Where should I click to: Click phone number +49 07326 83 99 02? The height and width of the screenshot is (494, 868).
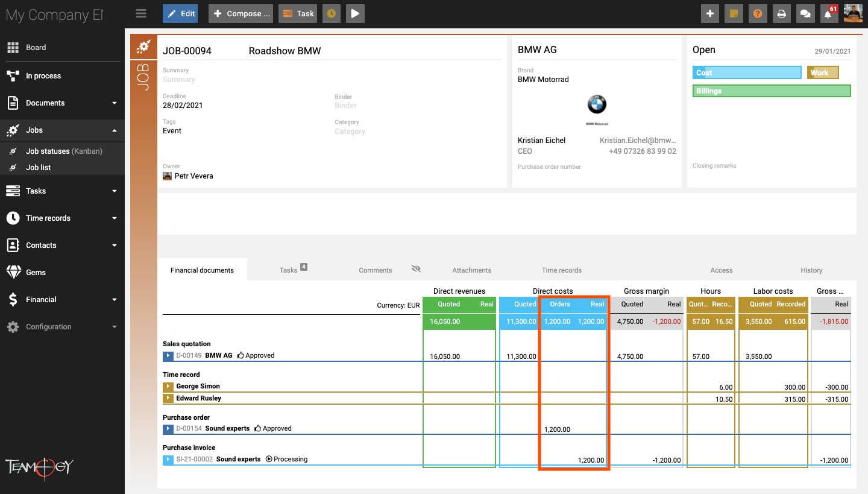pyautogui.click(x=643, y=151)
